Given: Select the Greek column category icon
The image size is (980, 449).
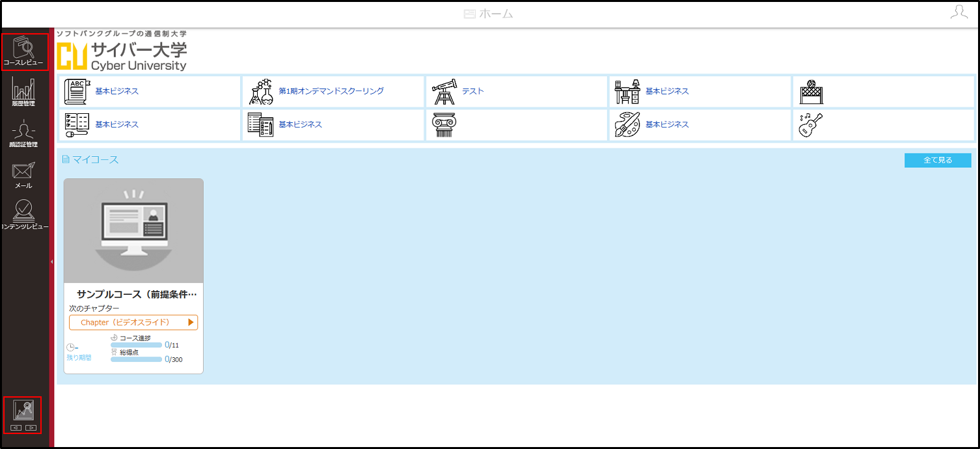Looking at the screenshot, I should click(x=444, y=125).
